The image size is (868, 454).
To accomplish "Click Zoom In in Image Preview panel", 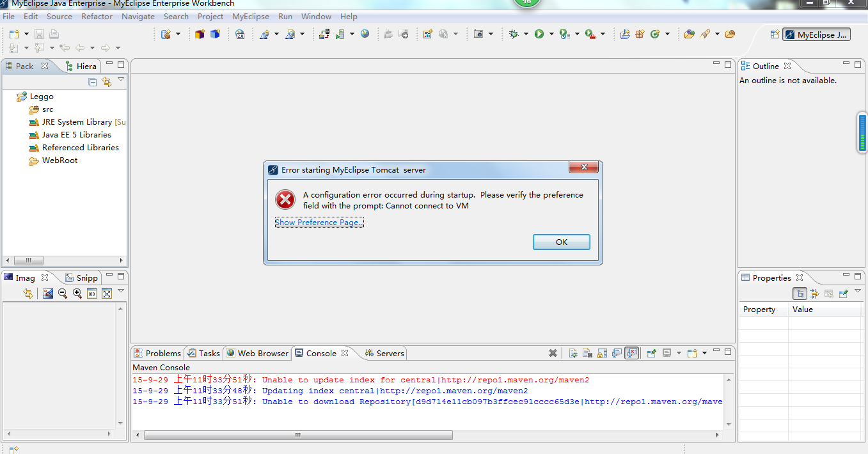I will [77, 294].
